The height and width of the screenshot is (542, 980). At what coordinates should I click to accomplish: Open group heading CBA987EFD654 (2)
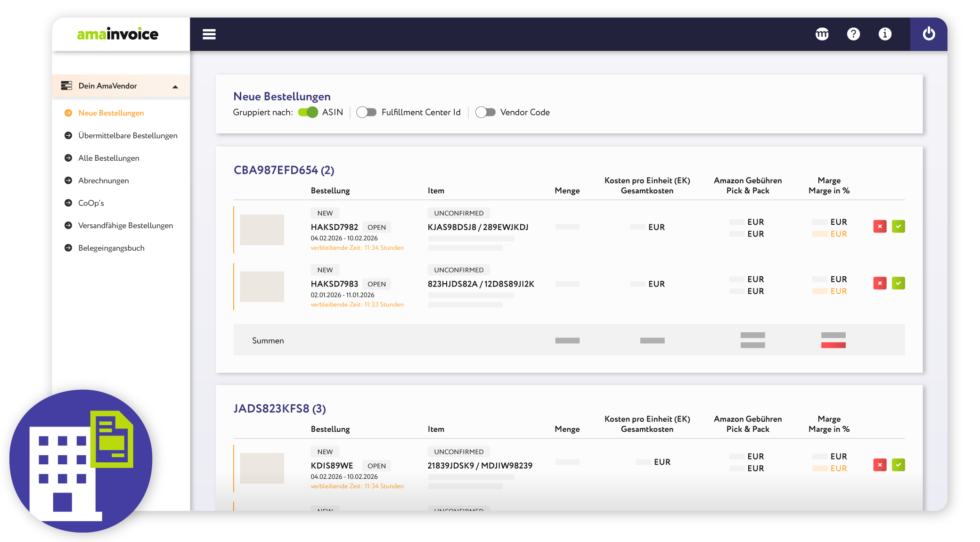tap(284, 170)
